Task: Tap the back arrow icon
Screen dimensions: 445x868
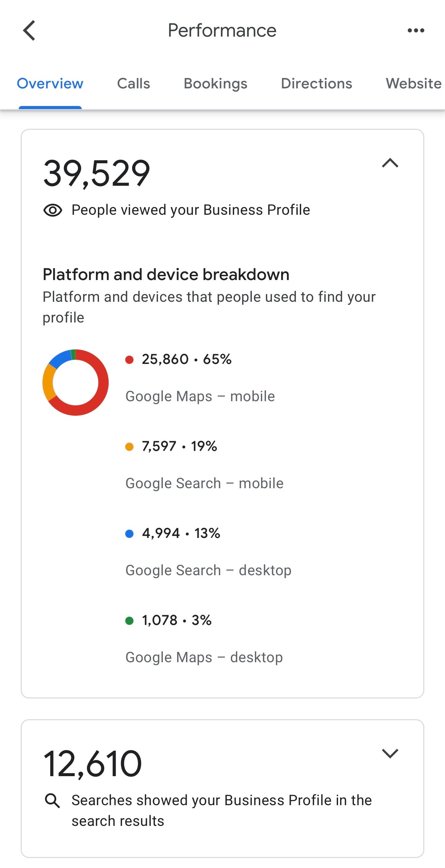Action: pyautogui.click(x=29, y=30)
